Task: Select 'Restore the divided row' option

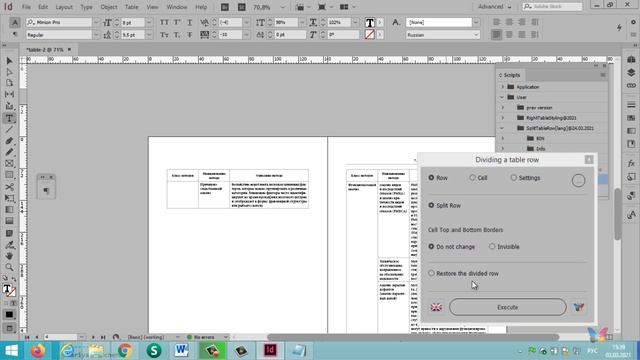Action: click(463, 273)
